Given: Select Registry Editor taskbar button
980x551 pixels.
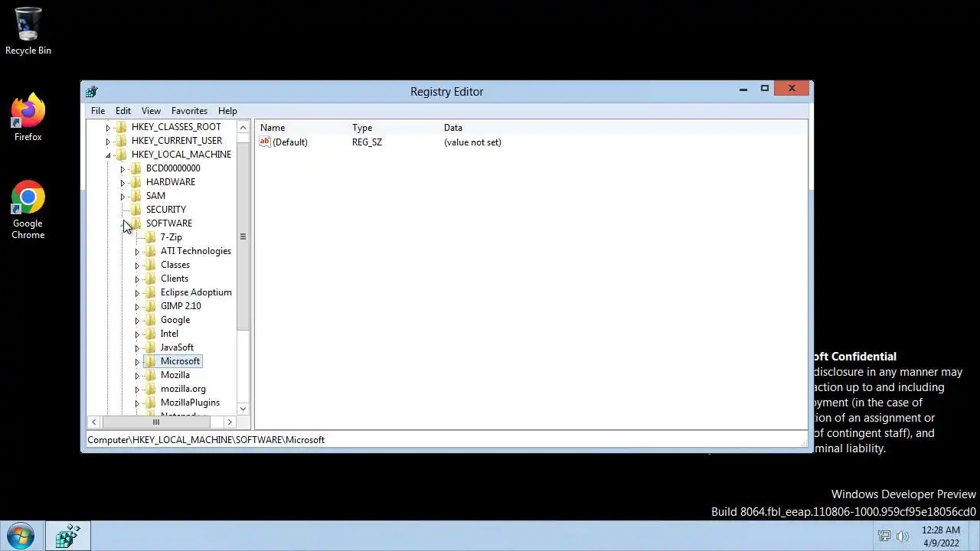Looking at the screenshot, I should click(67, 536).
